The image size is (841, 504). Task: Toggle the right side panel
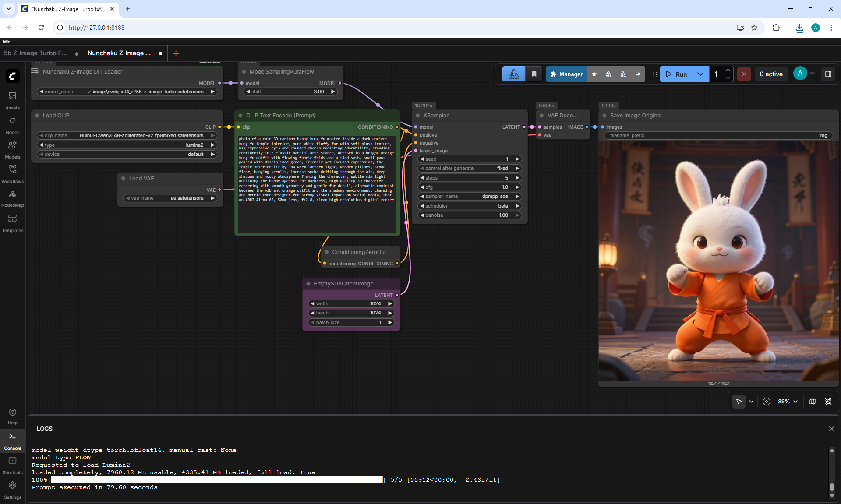828,74
